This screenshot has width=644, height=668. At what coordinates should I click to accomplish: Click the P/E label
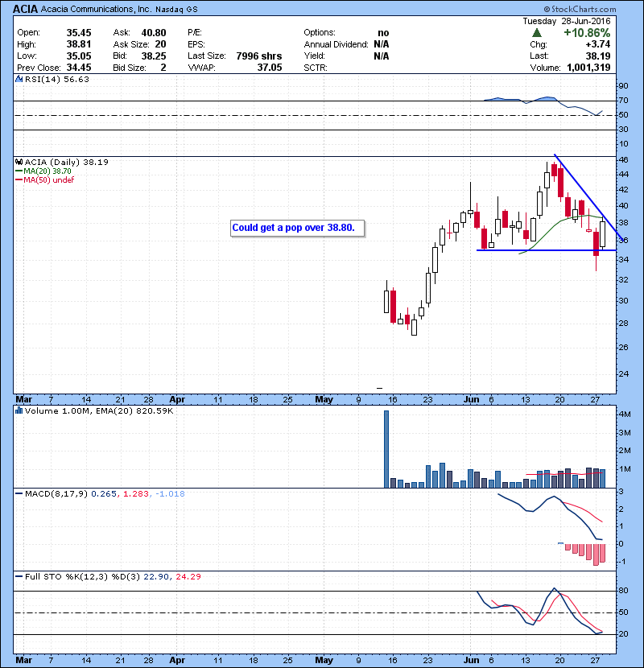[195, 33]
